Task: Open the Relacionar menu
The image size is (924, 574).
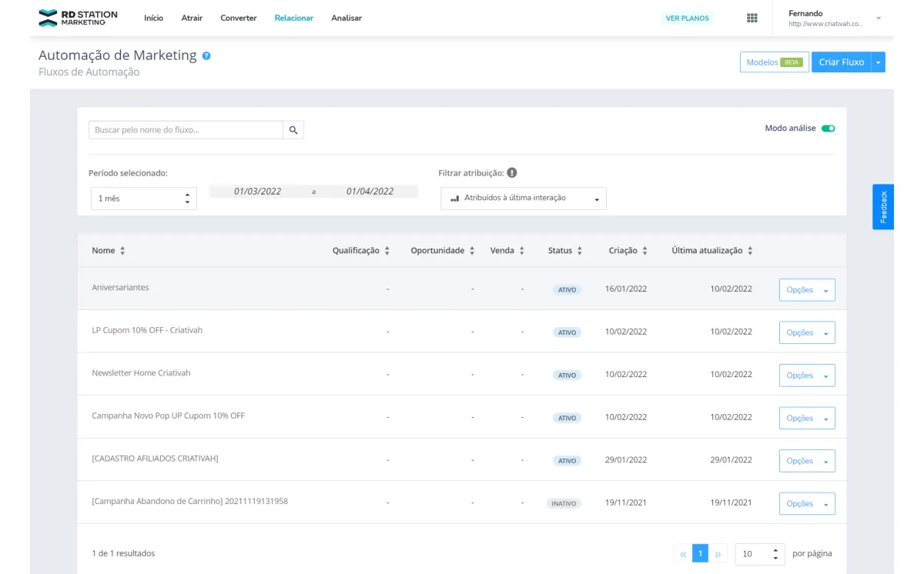Action: point(293,18)
